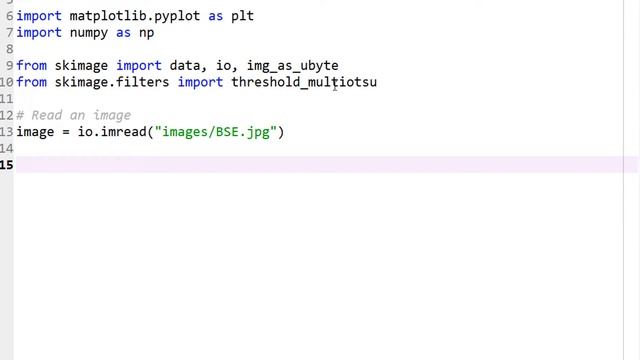Click the 'np' alias on line 7
Viewport: 640px width, 360px height.
(147, 33)
